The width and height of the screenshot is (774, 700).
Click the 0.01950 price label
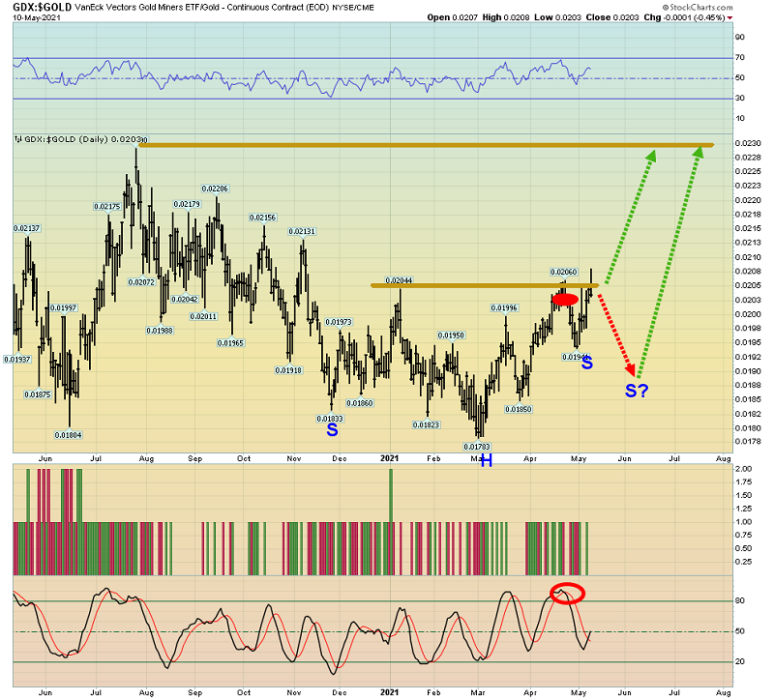click(x=451, y=335)
